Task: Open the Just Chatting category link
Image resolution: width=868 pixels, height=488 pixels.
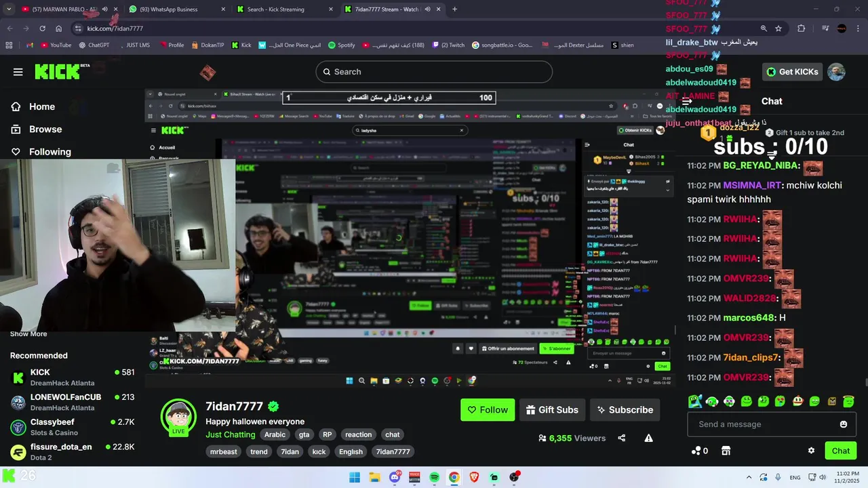Action: [231, 434]
